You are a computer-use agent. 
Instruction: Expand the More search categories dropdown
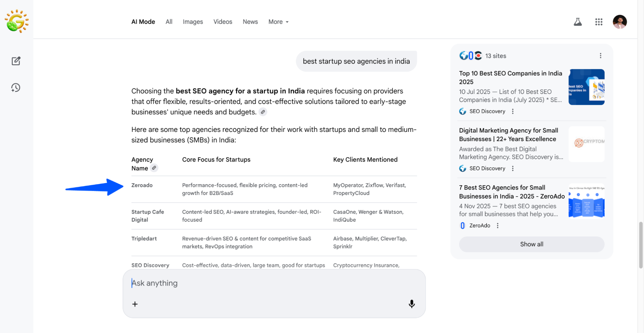pos(278,22)
